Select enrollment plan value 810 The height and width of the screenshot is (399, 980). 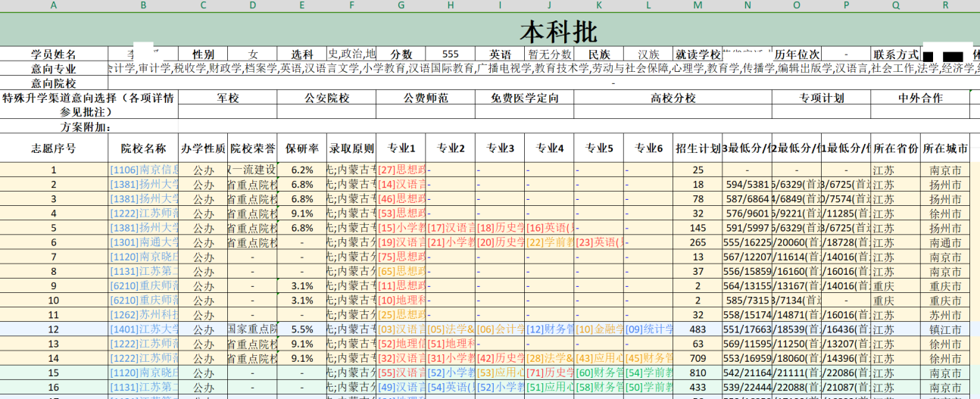click(698, 373)
